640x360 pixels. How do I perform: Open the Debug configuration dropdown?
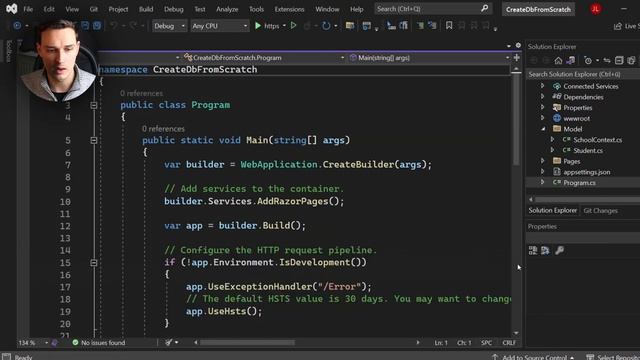tap(169, 26)
